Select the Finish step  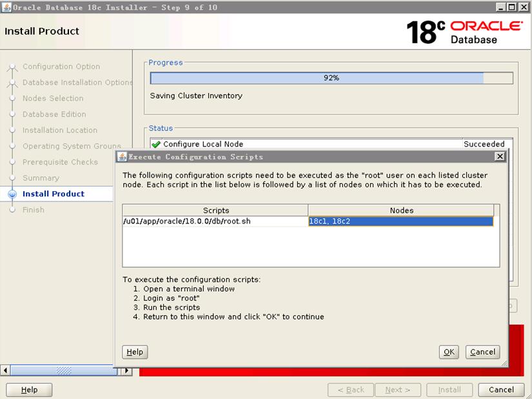tap(34, 210)
